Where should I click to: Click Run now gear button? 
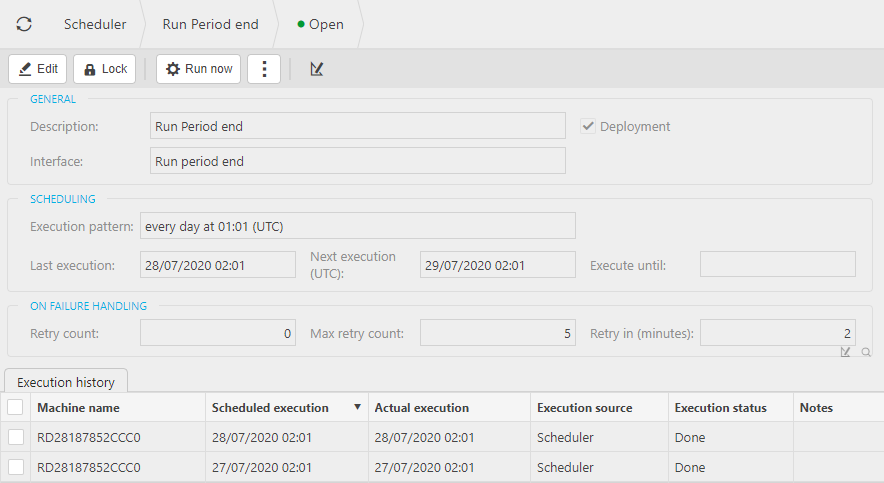tap(198, 69)
